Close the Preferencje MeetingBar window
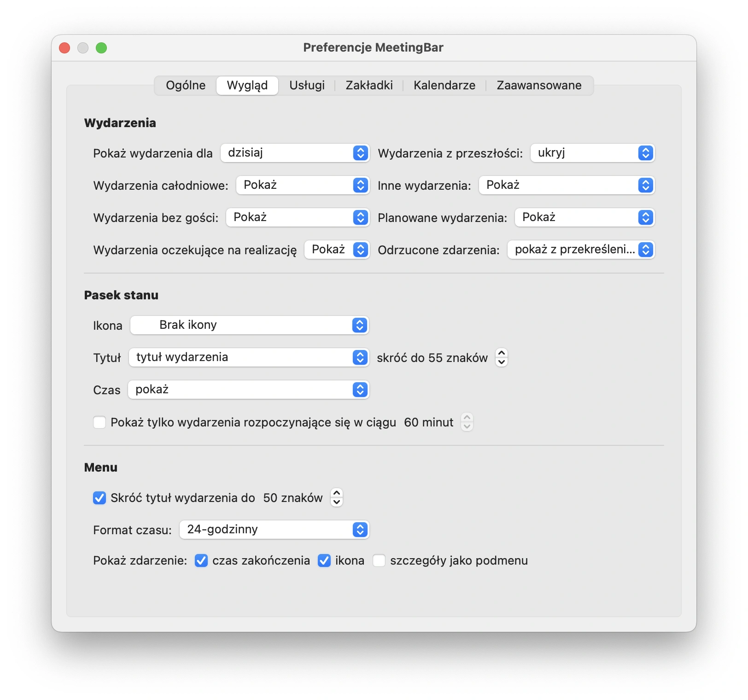This screenshot has height=700, width=748. tap(65, 48)
